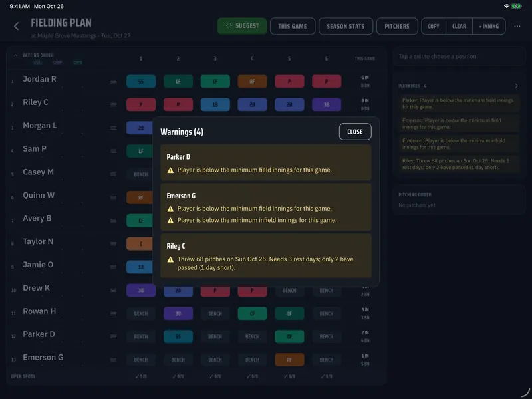532x399 pixels.
Task: Click Rowan H's reorder handle
Action: coord(113,313)
